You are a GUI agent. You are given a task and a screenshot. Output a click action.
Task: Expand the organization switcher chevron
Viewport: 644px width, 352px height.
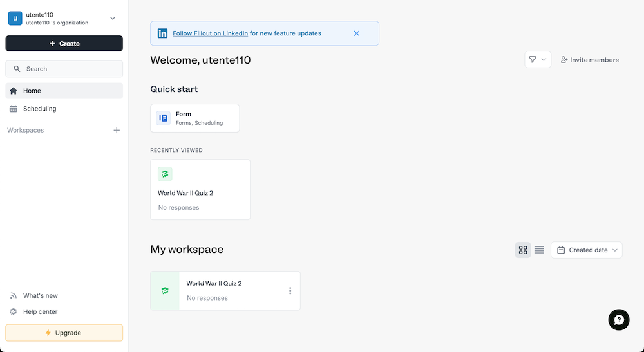coord(113,19)
